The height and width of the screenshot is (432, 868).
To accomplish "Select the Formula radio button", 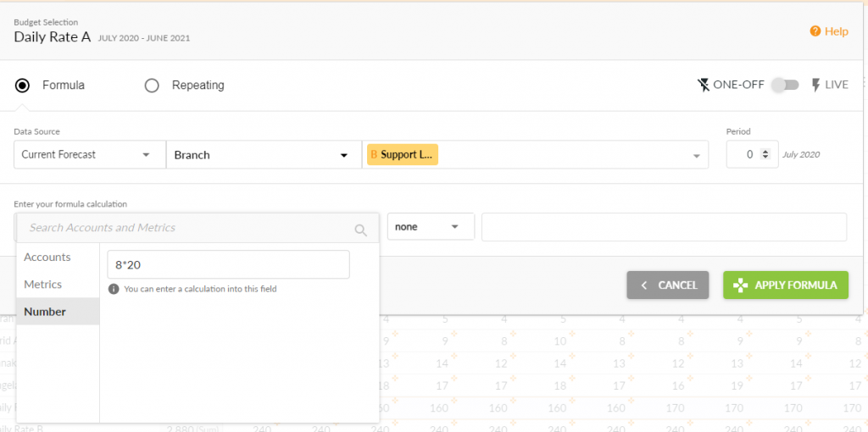I will tap(22, 86).
